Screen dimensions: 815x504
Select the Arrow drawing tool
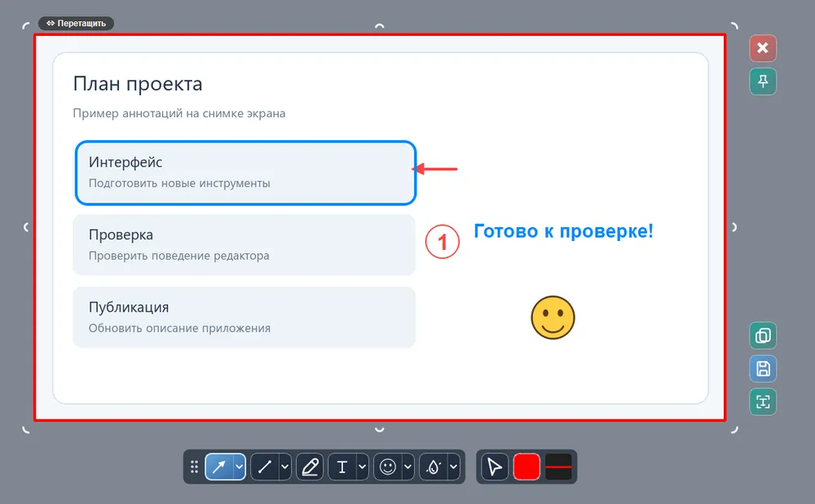(x=219, y=467)
